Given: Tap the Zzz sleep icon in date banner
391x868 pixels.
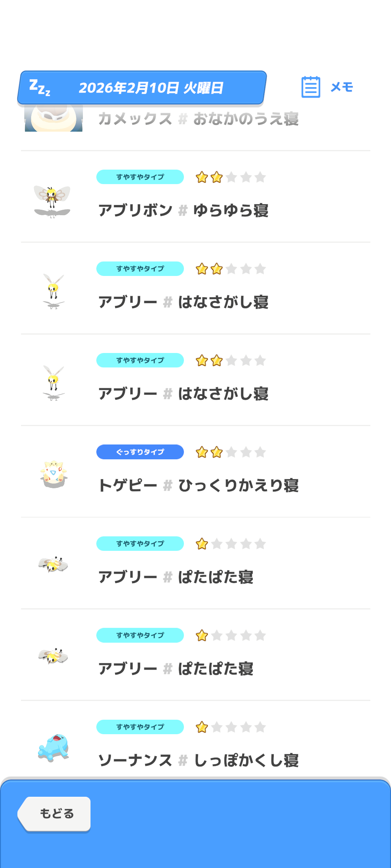Looking at the screenshot, I should [x=39, y=88].
